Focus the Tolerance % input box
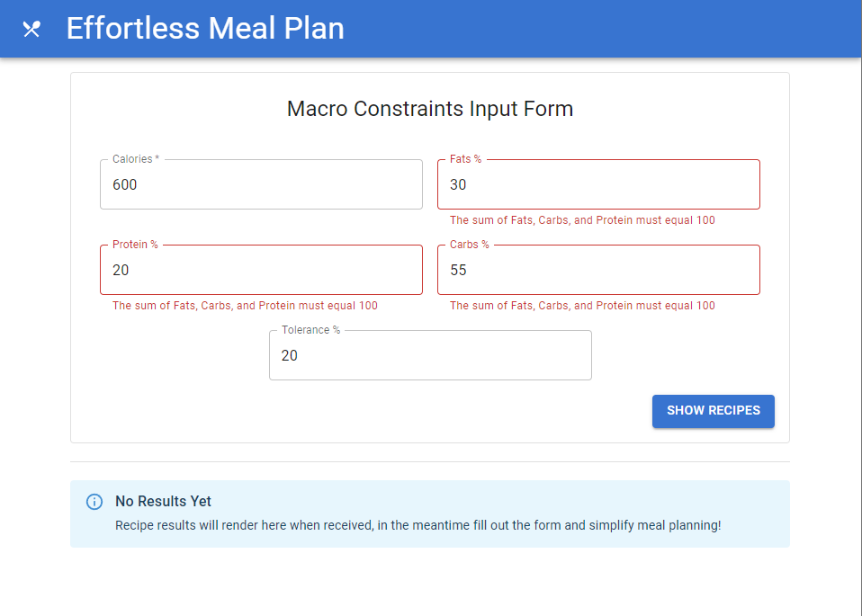Image resolution: width=862 pixels, height=616 pixels. point(430,356)
